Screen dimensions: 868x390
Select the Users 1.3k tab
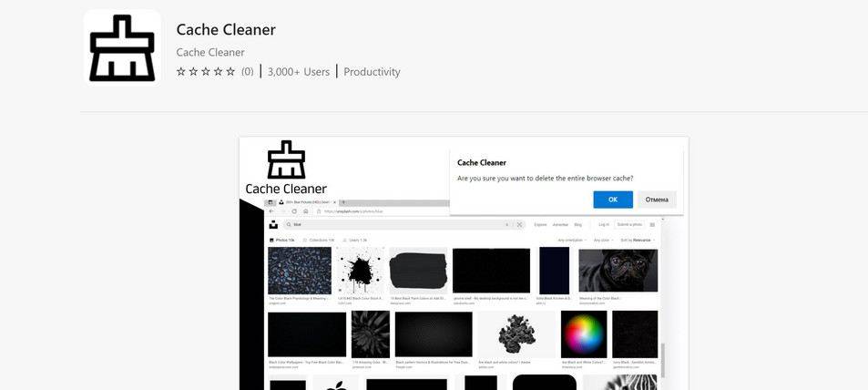355,241
